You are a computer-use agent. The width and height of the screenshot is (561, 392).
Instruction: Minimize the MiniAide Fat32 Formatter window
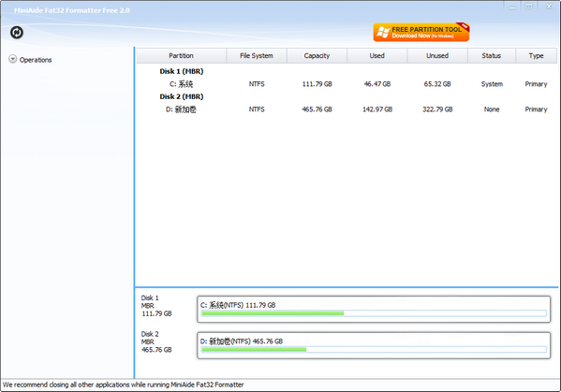coord(512,7)
